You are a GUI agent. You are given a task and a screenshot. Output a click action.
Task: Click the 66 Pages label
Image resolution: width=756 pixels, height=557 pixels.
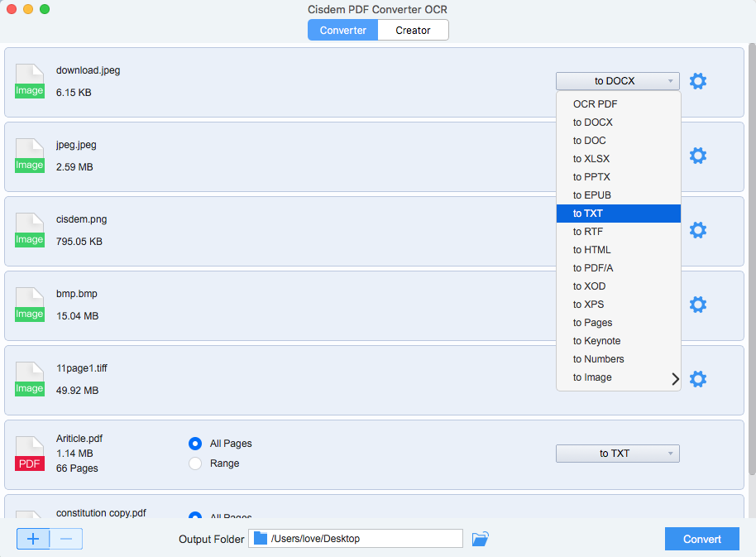click(77, 468)
